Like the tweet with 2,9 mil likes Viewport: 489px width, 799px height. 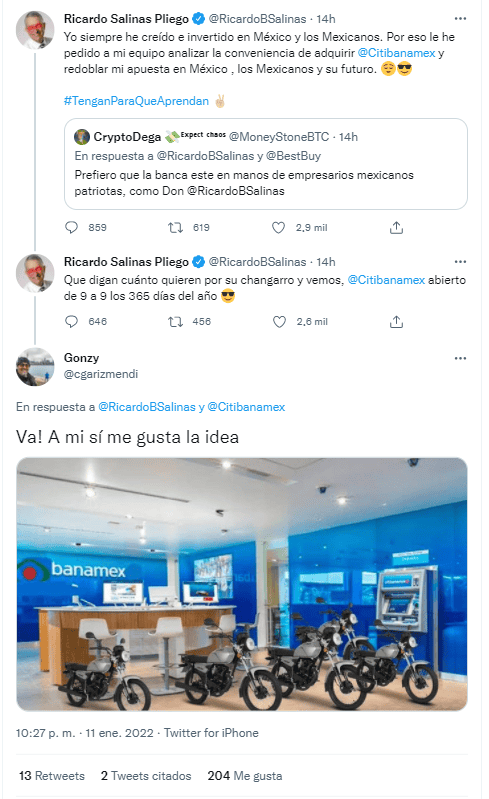(x=278, y=227)
